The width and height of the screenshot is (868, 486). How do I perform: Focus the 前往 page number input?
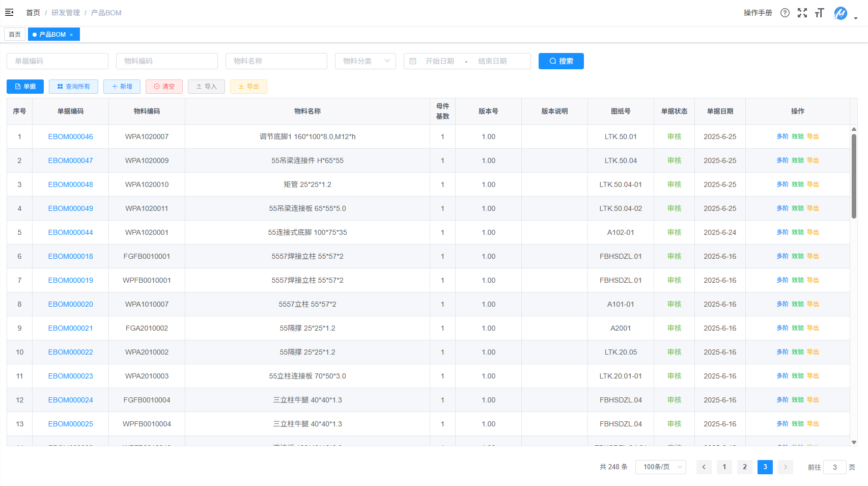[835, 467]
